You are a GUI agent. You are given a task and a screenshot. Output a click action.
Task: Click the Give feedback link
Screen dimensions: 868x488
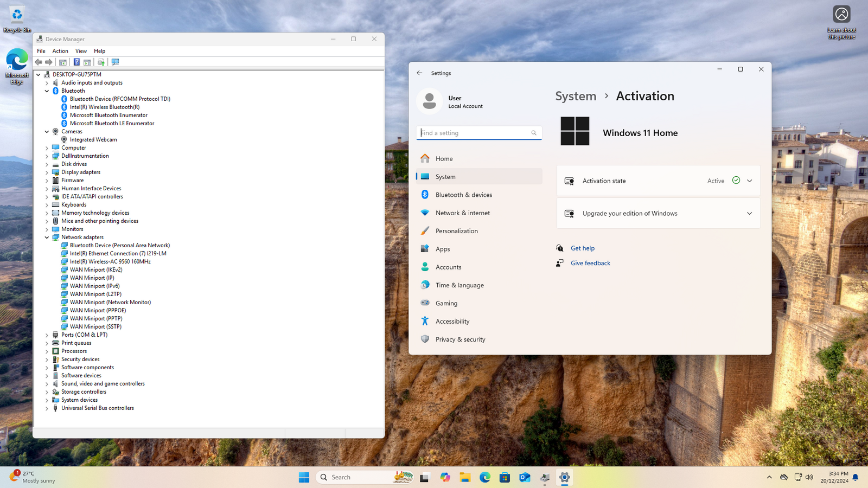(x=590, y=263)
